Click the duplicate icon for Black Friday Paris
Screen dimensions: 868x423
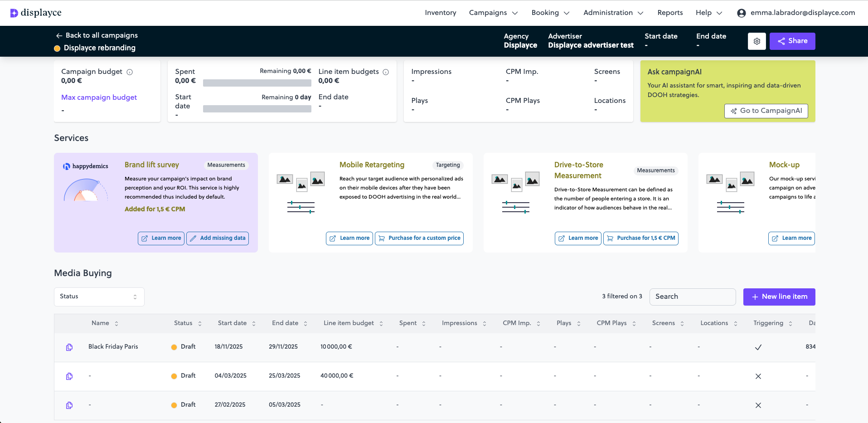(x=69, y=347)
